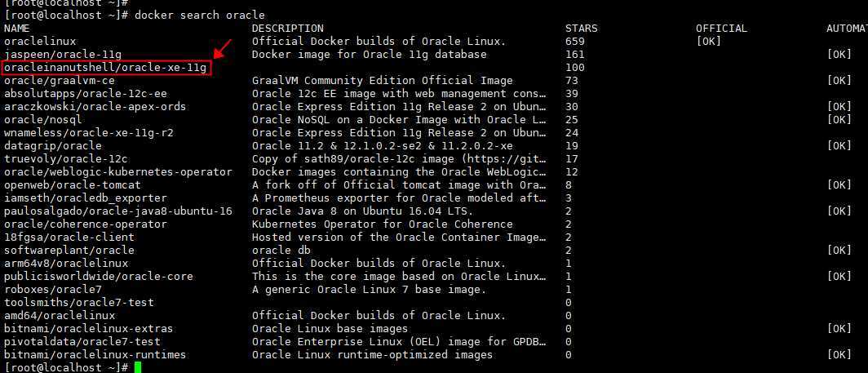Screen dimensions: 868x373
Task: Click the [OK] automated flag for jaspeen/oracle-11g
Action: 839,55
